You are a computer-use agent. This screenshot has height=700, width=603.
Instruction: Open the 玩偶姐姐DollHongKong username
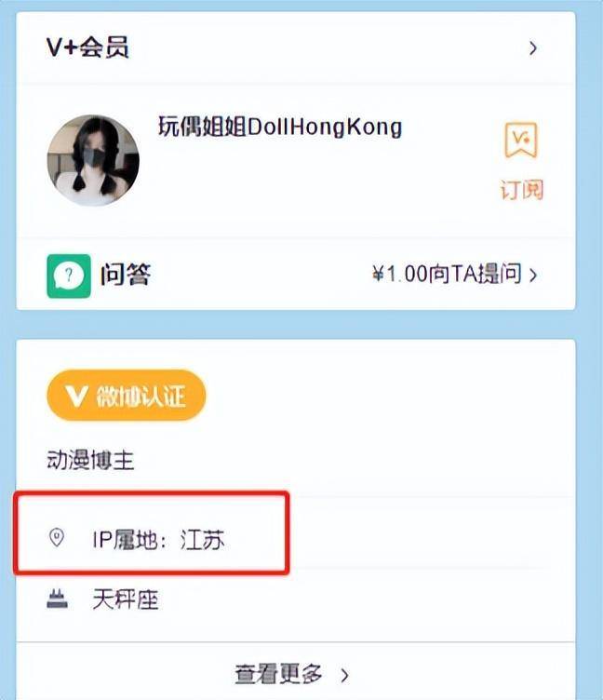pyautogui.click(x=280, y=127)
